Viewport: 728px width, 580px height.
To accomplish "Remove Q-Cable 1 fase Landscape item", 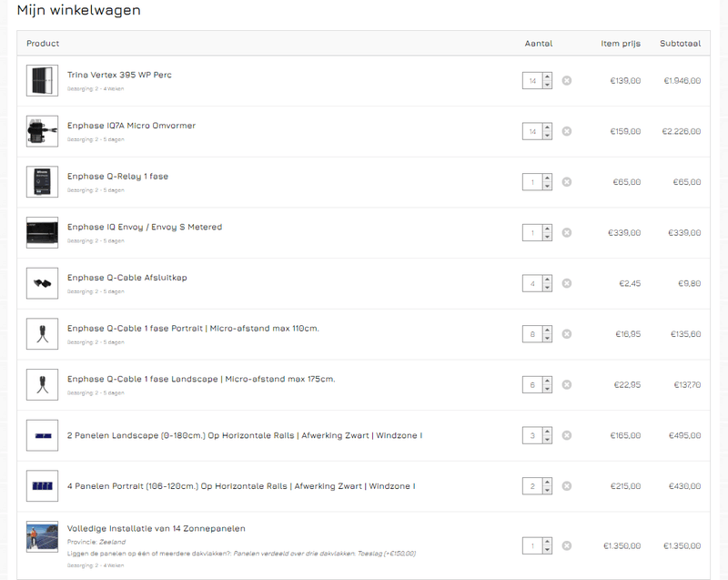I will pyautogui.click(x=566, y=384).
